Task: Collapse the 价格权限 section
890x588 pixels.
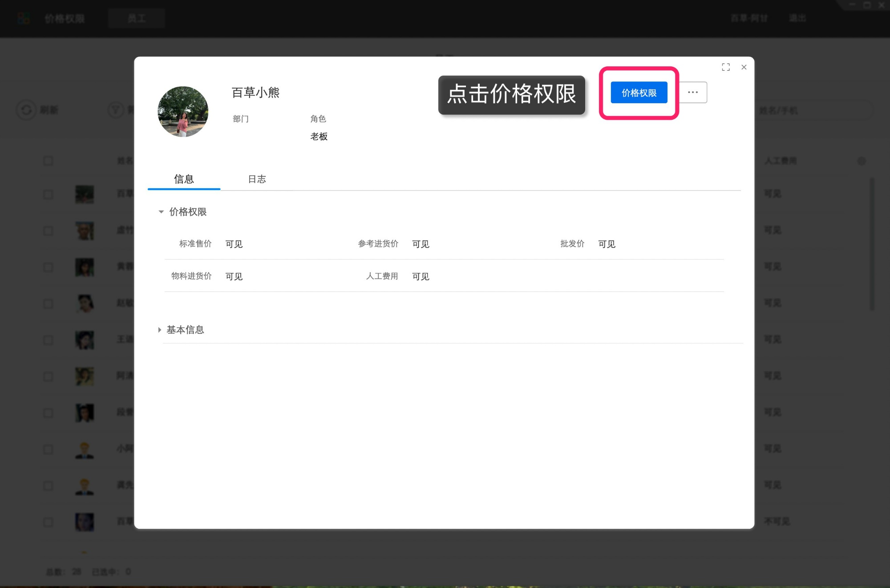Action: 161,212
